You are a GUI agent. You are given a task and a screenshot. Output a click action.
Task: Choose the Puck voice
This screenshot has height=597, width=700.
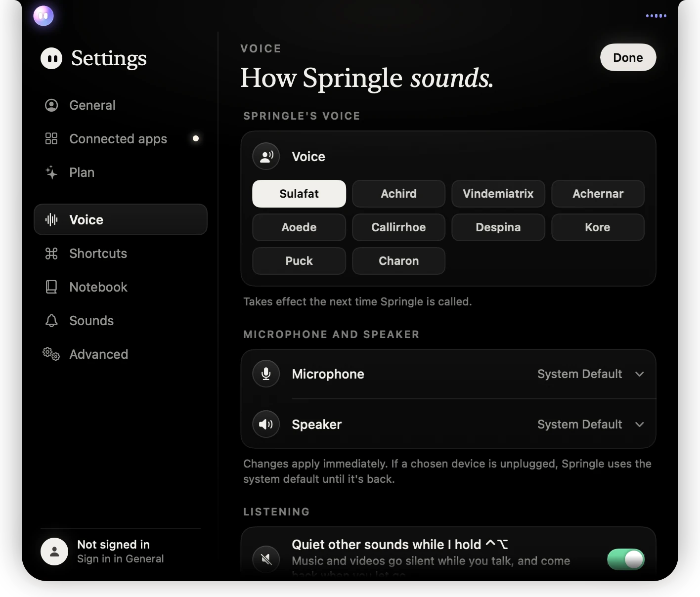pos(299,261)
